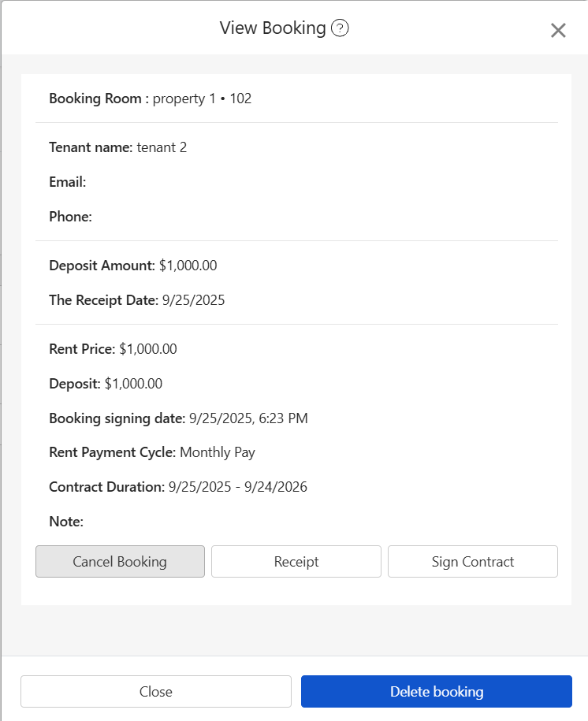This screenshot has width=588, height=721.
Task: Click the View Booking dialog title
Action: click(x=272, y=28)
